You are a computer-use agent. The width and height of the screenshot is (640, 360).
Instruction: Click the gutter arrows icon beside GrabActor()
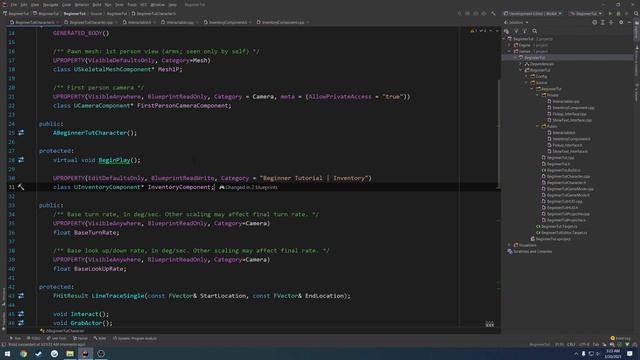[21, 323]
